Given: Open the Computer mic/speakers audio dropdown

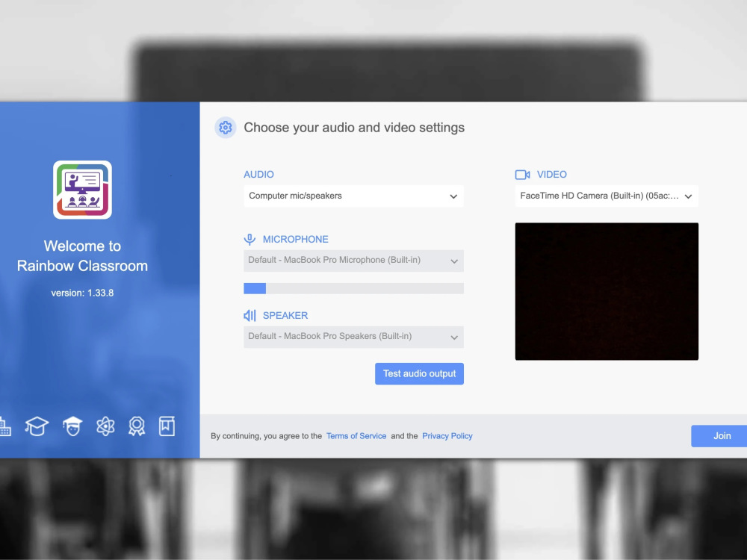Looking at the screenshot, I should coord(353,196).
